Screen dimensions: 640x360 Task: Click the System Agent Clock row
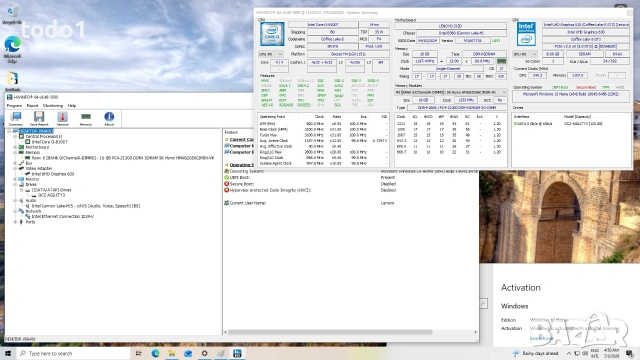pos(323,163)
